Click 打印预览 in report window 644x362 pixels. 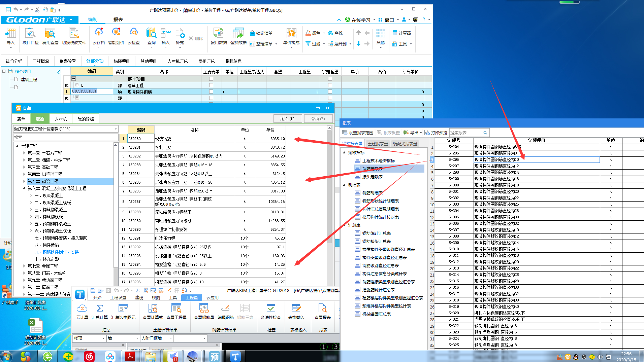click(x=436, y=133)
